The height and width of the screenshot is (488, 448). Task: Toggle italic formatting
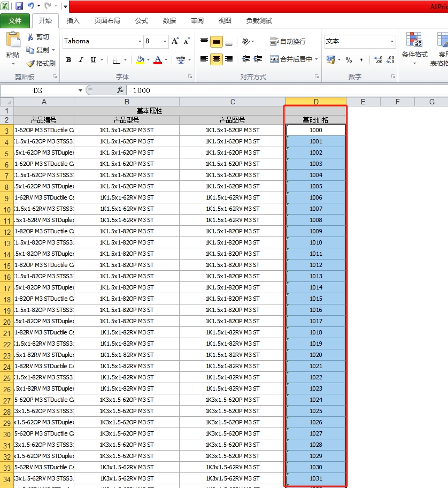81,60
